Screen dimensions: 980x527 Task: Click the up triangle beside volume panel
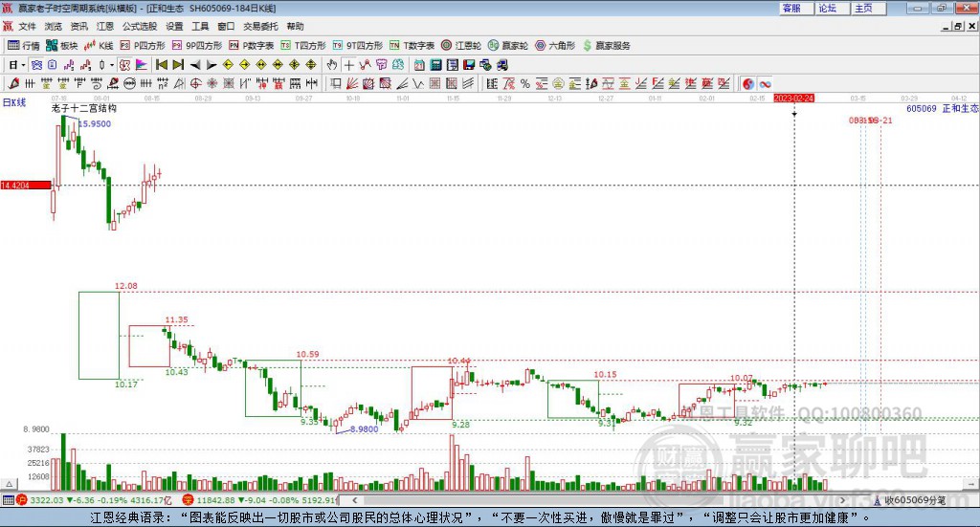point(10,484)
